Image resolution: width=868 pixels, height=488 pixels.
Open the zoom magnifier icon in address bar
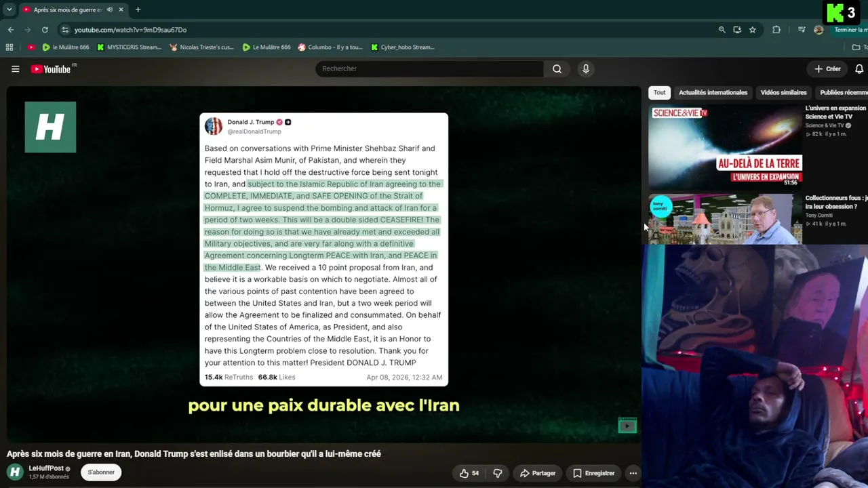click(x=722, y=30)
